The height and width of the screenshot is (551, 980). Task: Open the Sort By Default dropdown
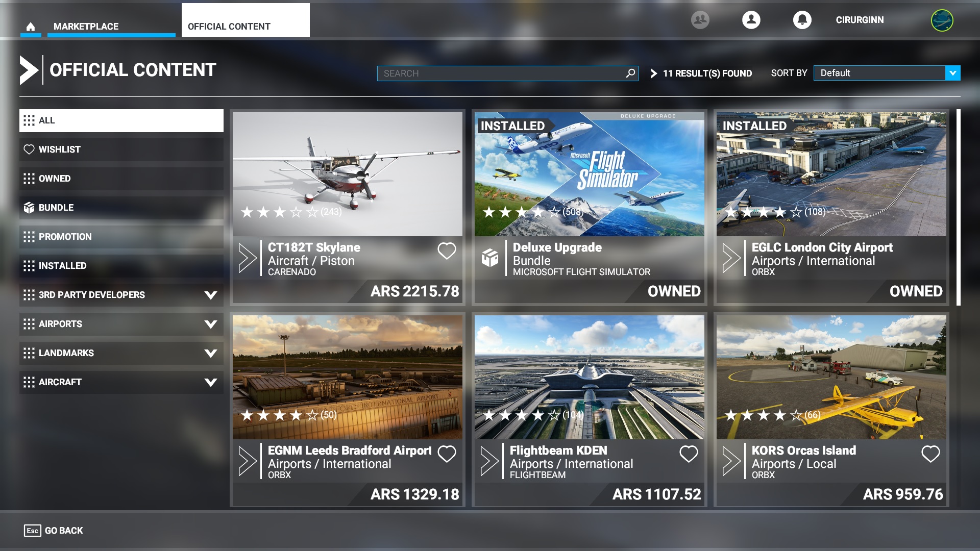pyautogui.click(x=887, y=73)
